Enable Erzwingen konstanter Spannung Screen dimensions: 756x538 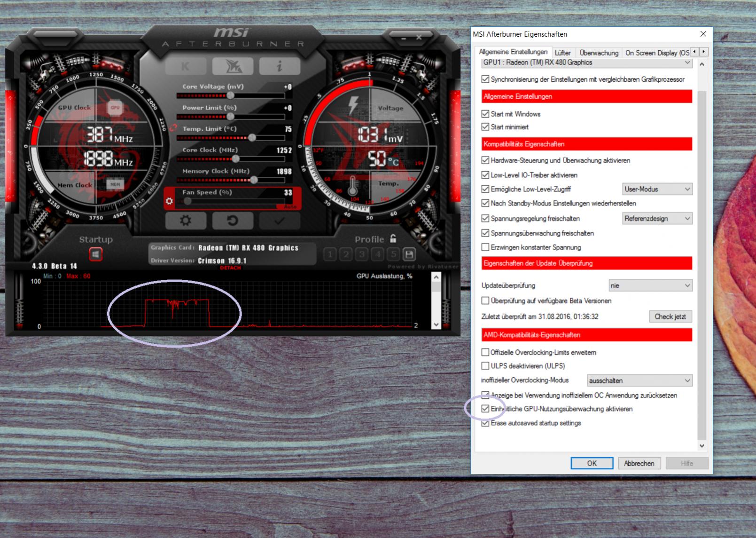(x=485, y=247)
